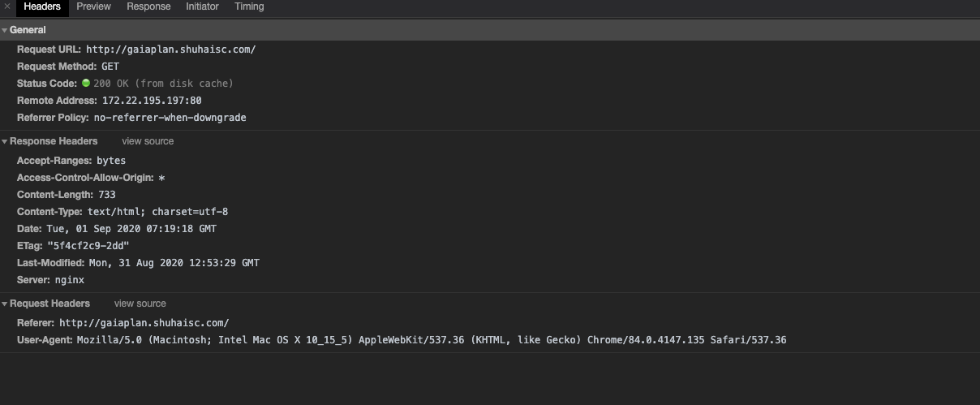Image resolution: width=980 pixels, height=405 pixels.
Task: Select the Last-Modified header value
Action: tap(174, 263)
